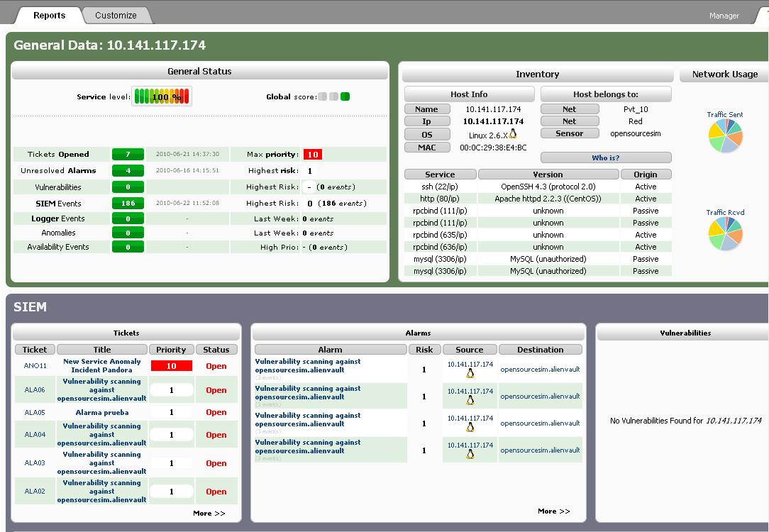Viewport: 769px width, 532px height.
Task: Click the Traffic Sent pie chart
Action: pos(725,135)
